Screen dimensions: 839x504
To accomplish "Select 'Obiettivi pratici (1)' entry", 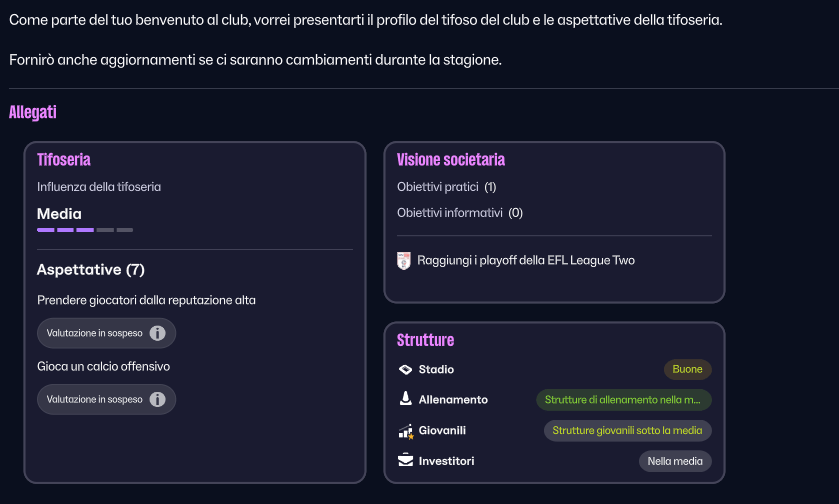I will click(x=446, y=187).
